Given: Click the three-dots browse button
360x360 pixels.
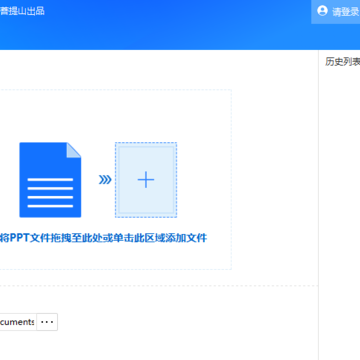Looking at the screenshot, I should coord(47,322).
